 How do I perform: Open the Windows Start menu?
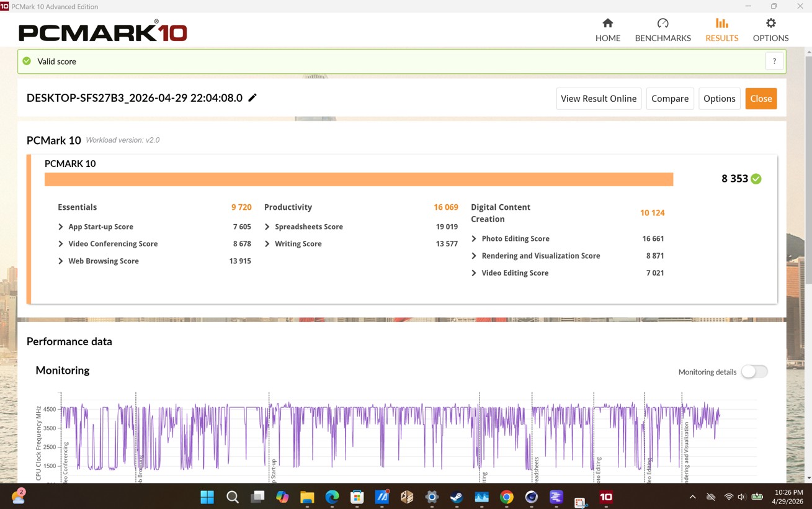click(207, 497)
